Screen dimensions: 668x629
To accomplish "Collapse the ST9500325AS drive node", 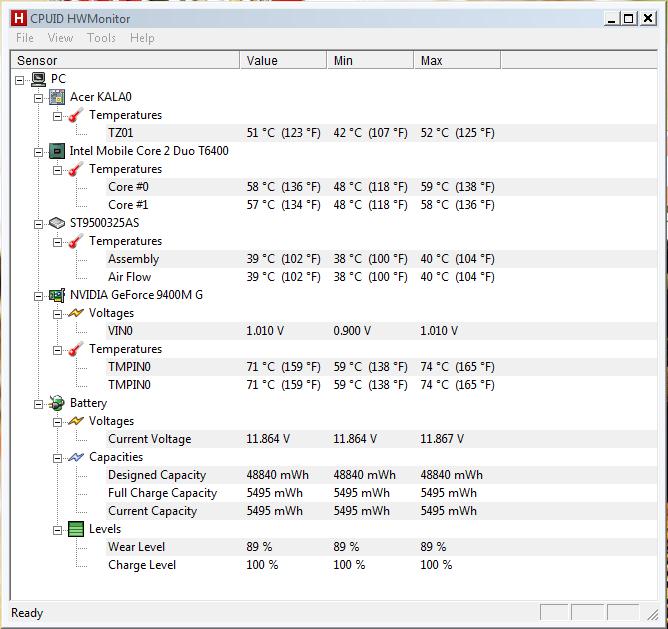I will [38, 224].
